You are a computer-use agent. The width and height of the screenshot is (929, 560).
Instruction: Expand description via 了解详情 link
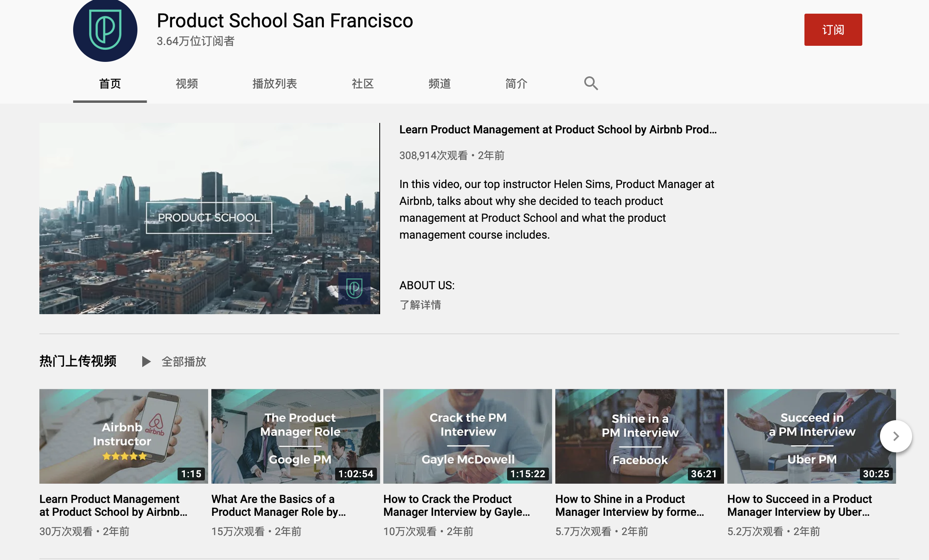(x=420, y=305)
